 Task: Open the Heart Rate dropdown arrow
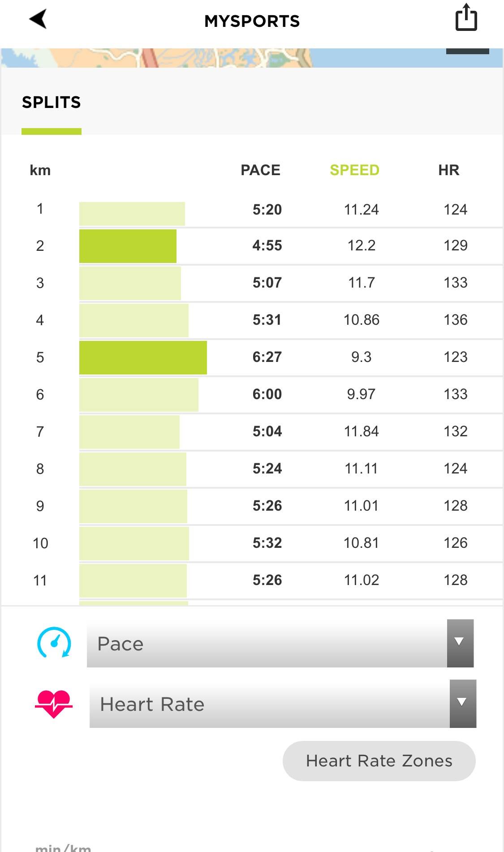[x=462, y=703]
